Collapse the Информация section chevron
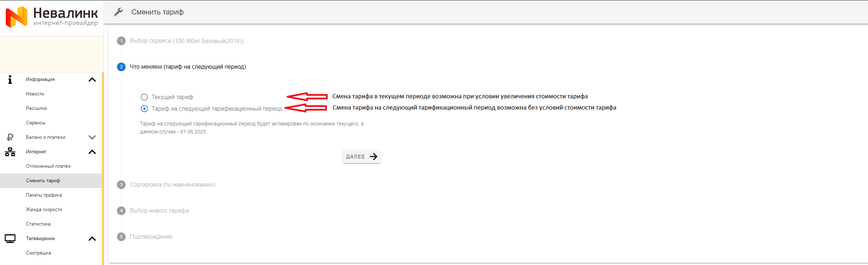This screenshot has width=868, height=265. coord(92,80)
